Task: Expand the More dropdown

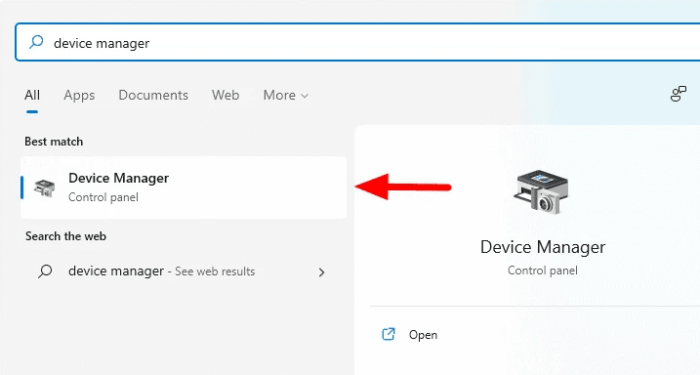Action: coord(286,95)
